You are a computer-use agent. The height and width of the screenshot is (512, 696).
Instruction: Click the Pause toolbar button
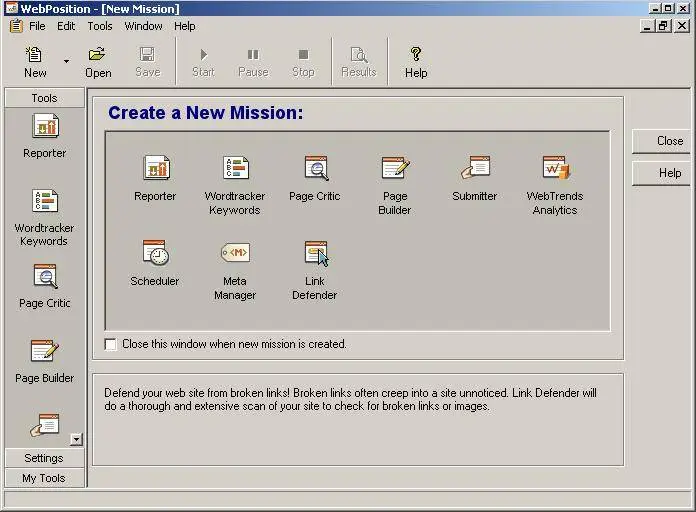click(253, 62)
